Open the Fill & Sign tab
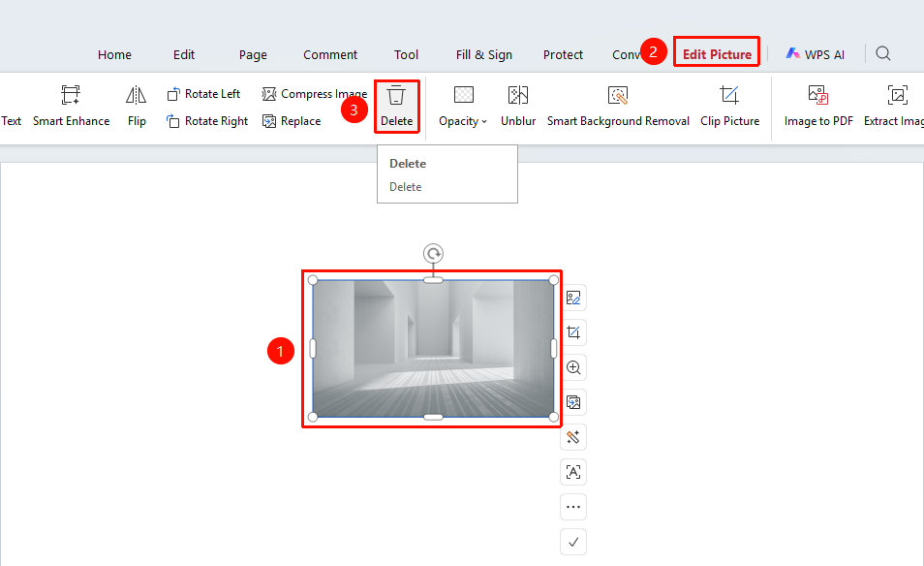Image resolution: width=924 pixels, height=566 pixels. 484,55
